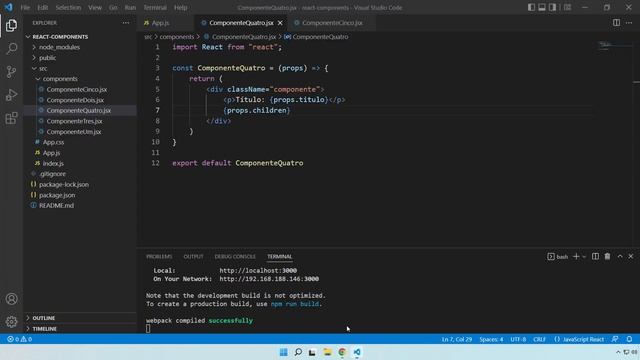Switch to the DEBUG CONSOLE panel tab
The height and width of the screenshot is (360, 640).
(235, 257)
